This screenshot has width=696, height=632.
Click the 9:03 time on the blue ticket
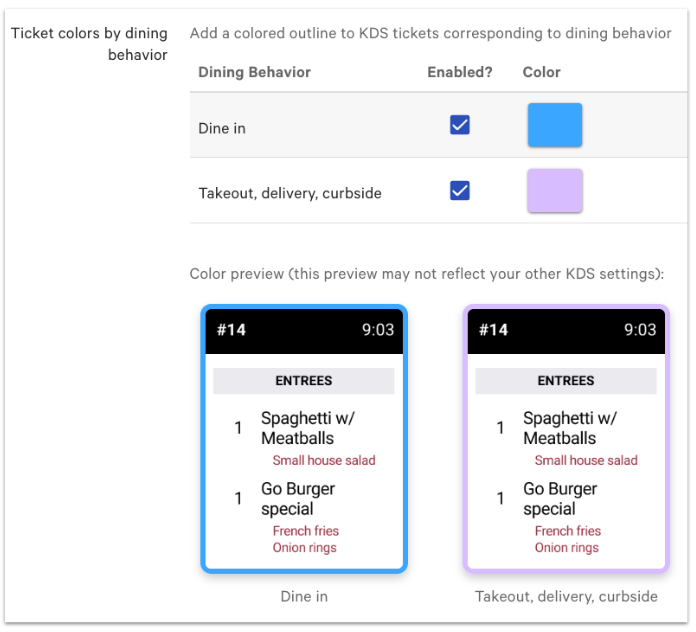tap(378, 330)
